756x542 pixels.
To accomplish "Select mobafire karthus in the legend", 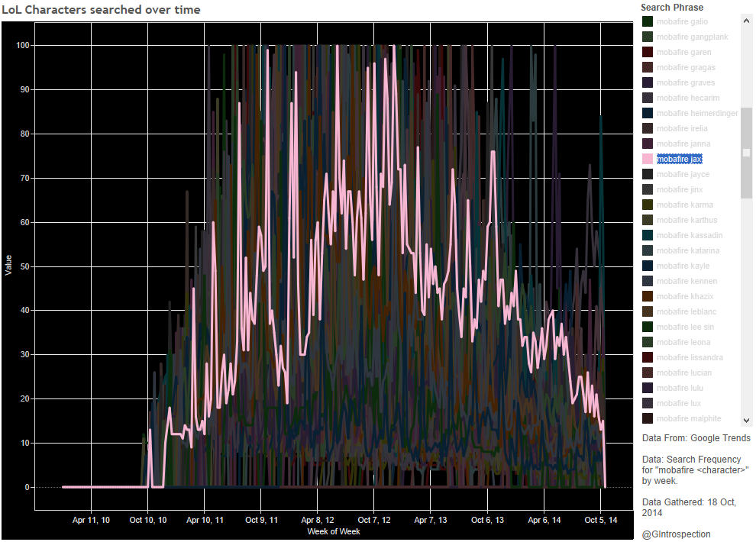I will (687, 220).
